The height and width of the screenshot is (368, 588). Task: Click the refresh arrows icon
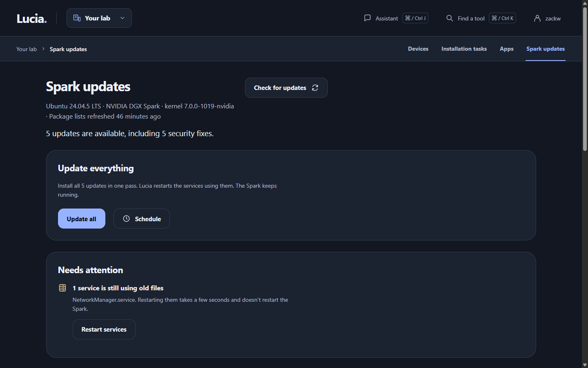(315, 88)
